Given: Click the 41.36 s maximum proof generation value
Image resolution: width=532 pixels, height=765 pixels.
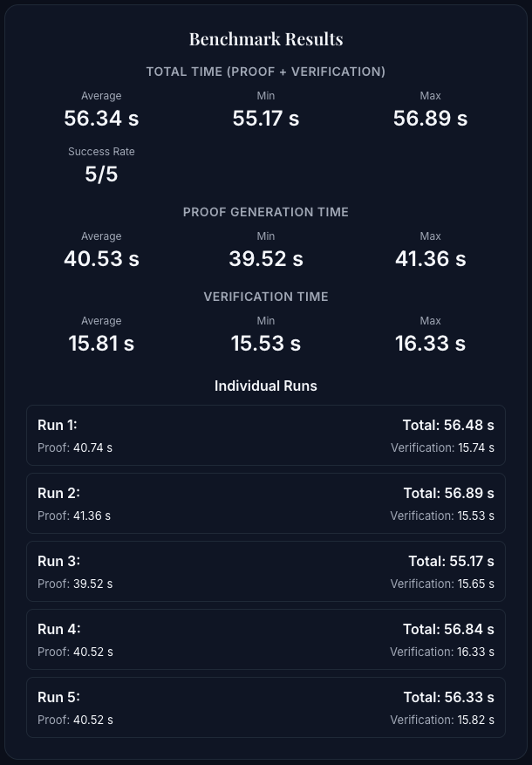Looking at the screenshot, I should click(430, 259).
